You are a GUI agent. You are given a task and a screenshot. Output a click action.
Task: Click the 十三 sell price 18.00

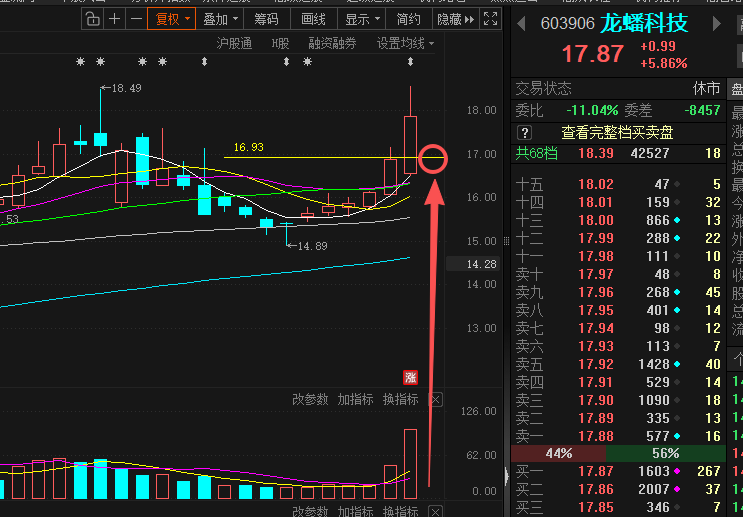596,220
